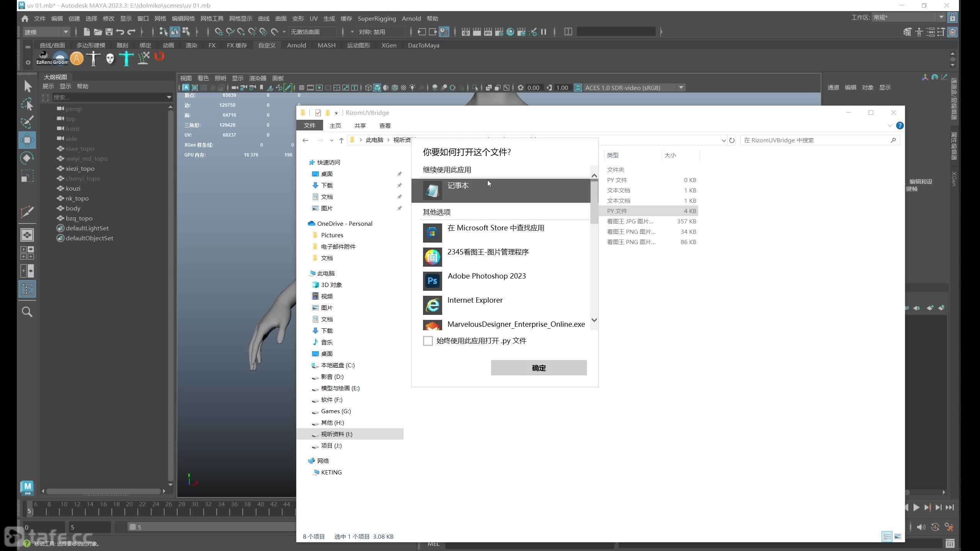Open 模型与绘画 (E:) drive in Explorer
The image size is (980, 551).
(340, 388)
